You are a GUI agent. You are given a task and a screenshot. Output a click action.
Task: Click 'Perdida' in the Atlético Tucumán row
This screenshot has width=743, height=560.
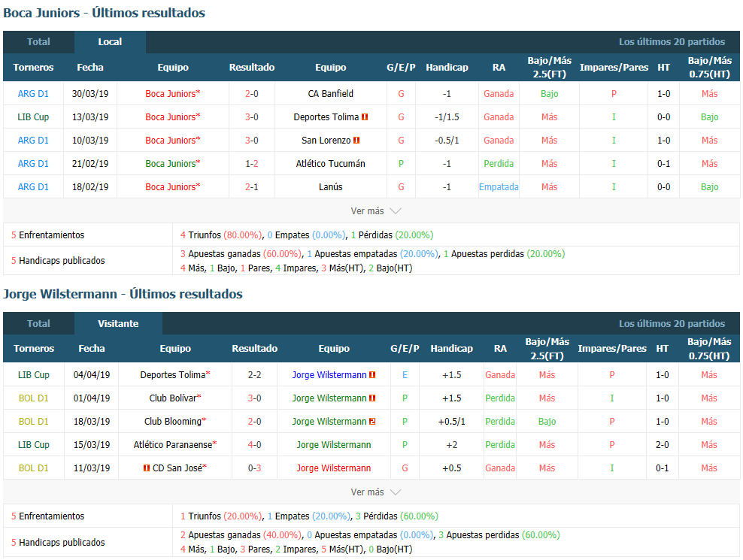[499, 163]
